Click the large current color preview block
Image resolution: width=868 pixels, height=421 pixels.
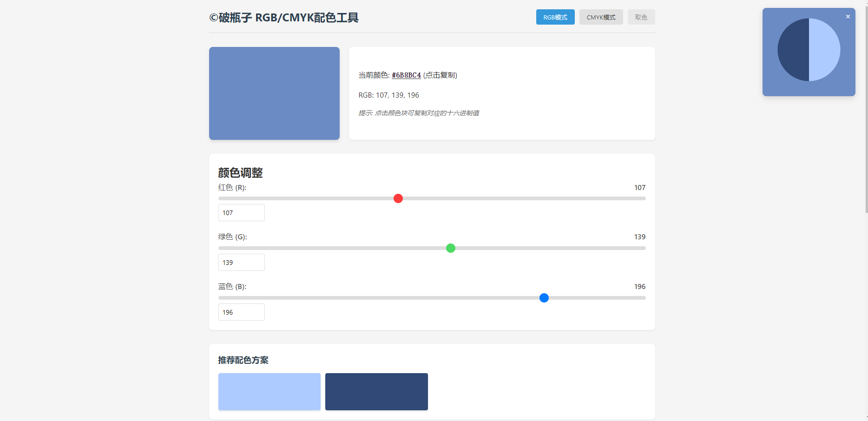click(x=274, y=93)
